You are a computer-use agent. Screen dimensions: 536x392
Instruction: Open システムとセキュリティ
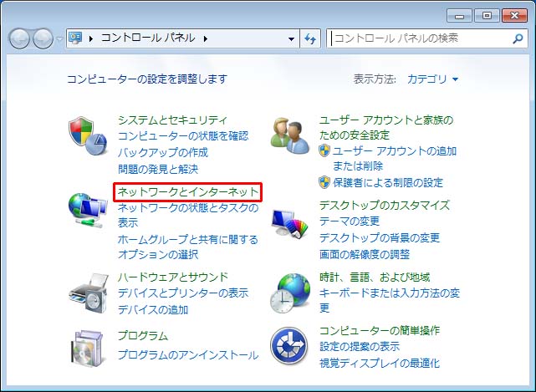[x=172, y=120]
